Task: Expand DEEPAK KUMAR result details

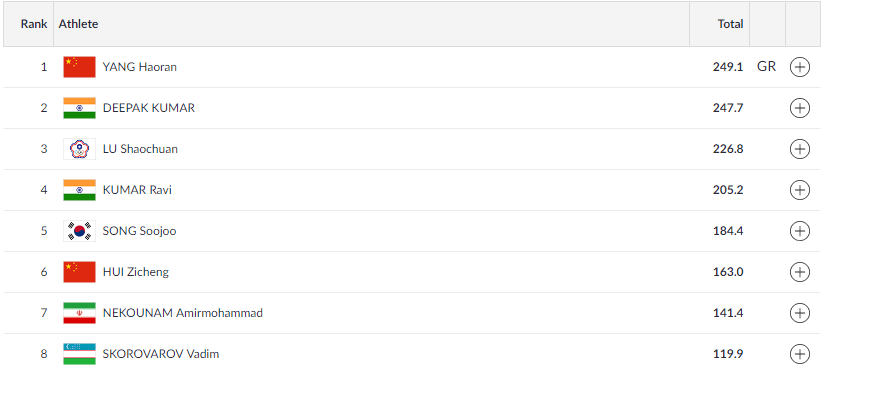Action: point(799,108)
